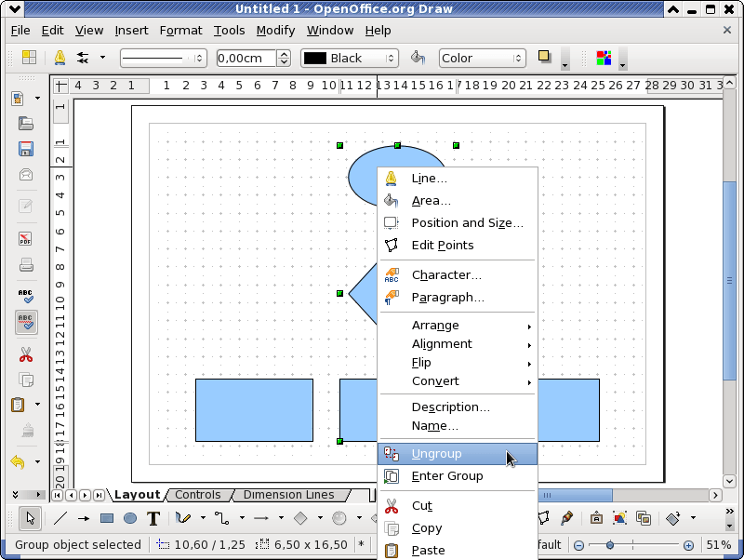Open the Format menu
744x560 pixels.
tap(180, 31)
